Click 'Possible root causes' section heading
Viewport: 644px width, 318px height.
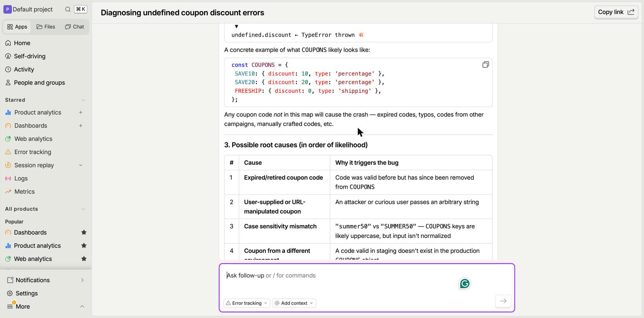point(296,145)
